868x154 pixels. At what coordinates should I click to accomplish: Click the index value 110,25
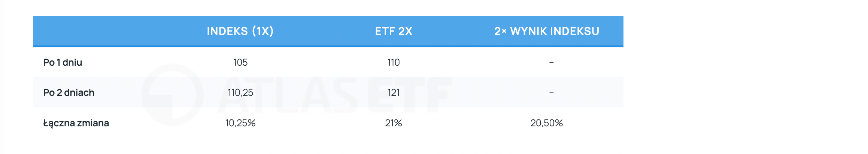(240, 93)
